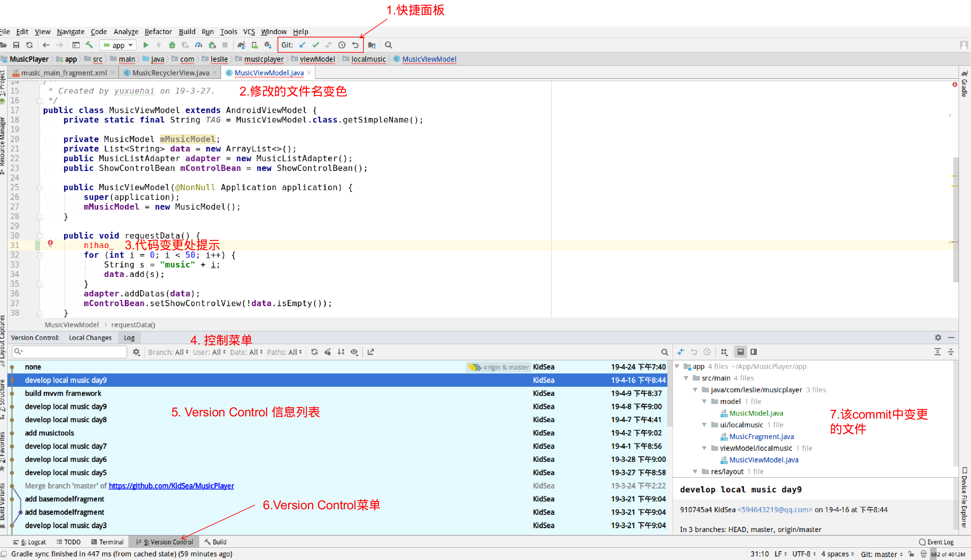Click the Git commit checkmark icon
This screenshot has height=560, width=971.
click(315, 45)
